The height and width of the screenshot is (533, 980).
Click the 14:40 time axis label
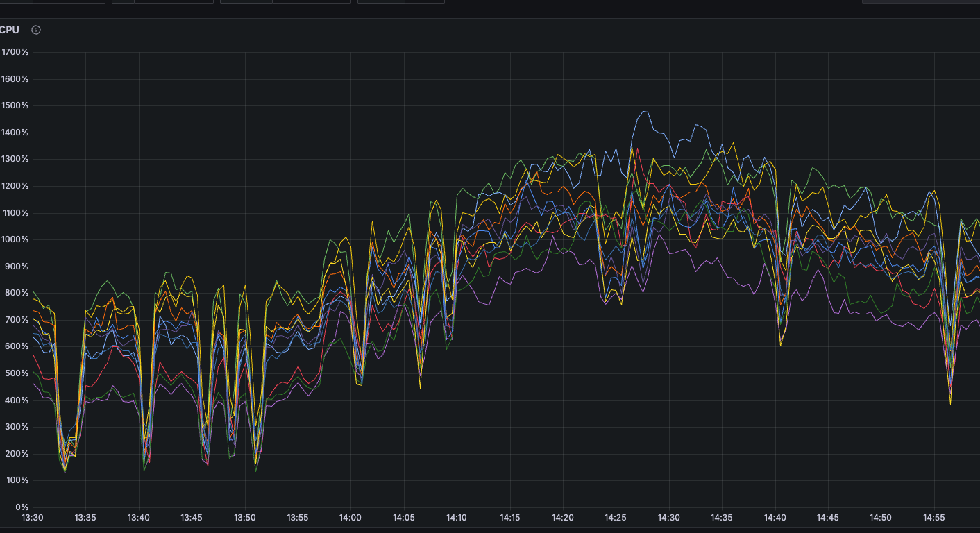[775, 518]
